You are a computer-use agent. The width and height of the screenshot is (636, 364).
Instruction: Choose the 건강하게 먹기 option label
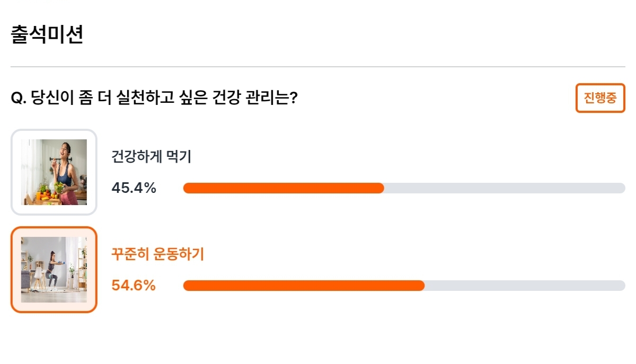point(151,156)
